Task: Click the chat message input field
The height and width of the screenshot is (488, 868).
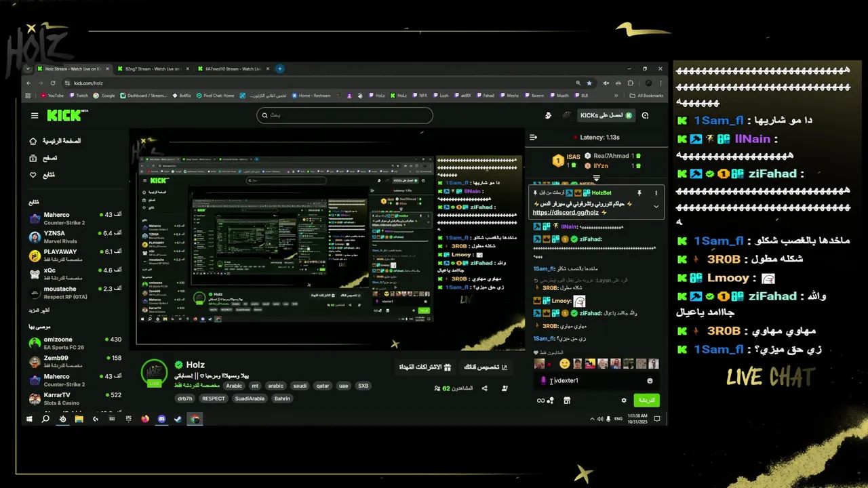Action: pyautogui.click(x=595, y=381)
